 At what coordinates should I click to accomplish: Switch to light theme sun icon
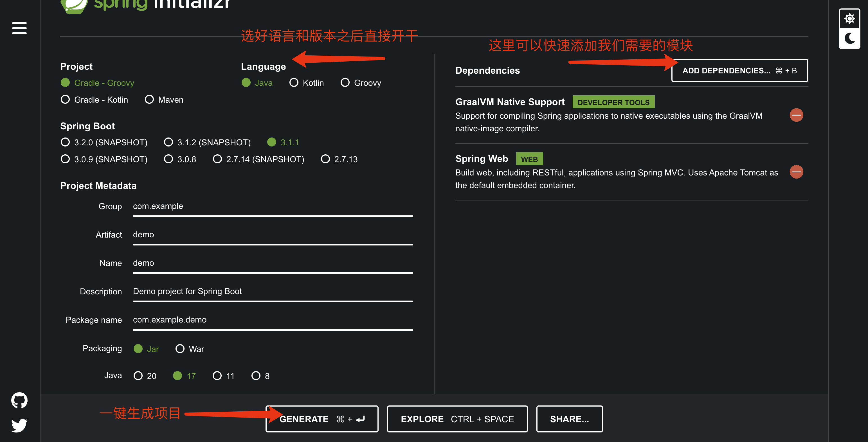pyautogui.click(x=849, y=19)
